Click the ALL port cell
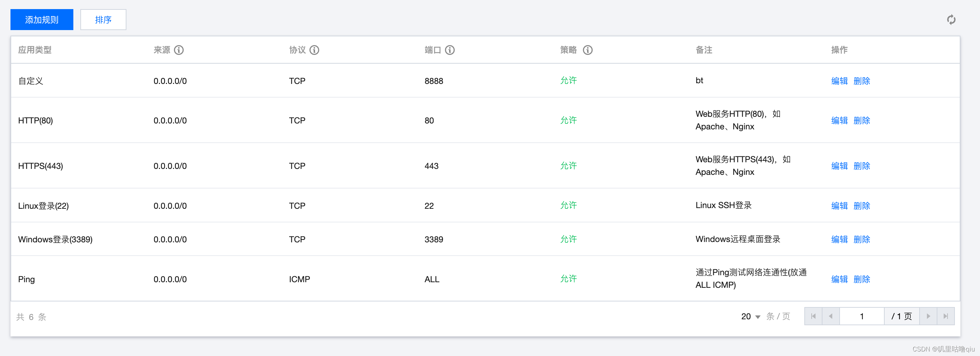 click(x=432, y=279)
